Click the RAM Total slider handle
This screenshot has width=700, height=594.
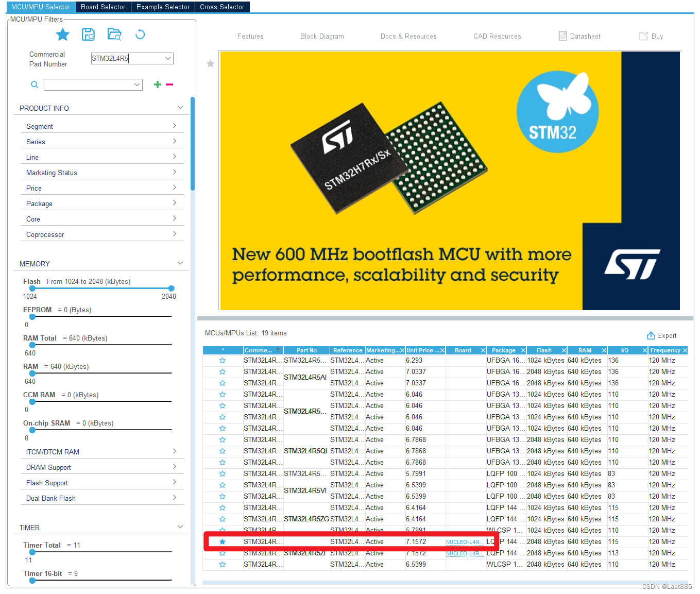pyautogui.click(x=32, y=345)
